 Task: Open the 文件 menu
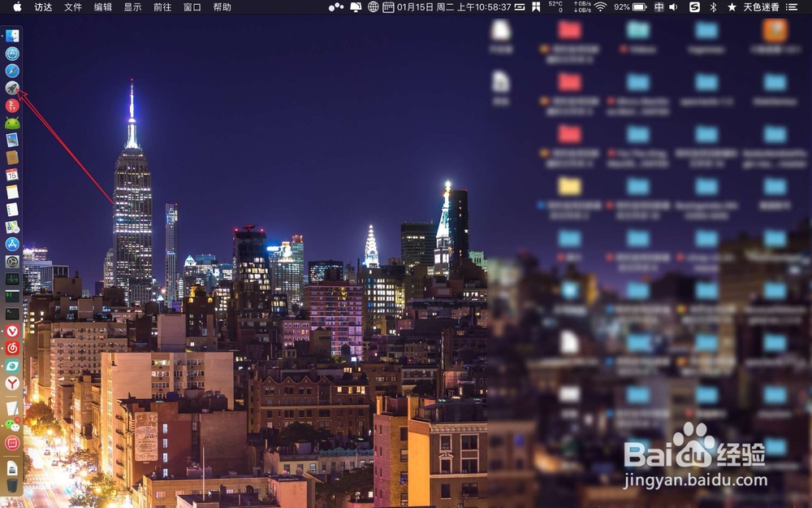click(x=73, y=7)
